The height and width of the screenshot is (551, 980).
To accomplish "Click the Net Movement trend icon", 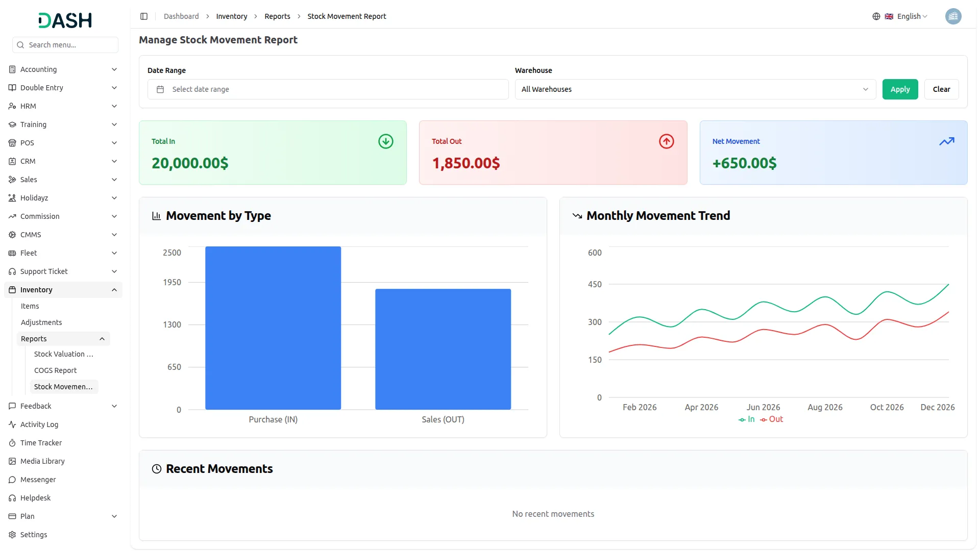I will point(946,141).
